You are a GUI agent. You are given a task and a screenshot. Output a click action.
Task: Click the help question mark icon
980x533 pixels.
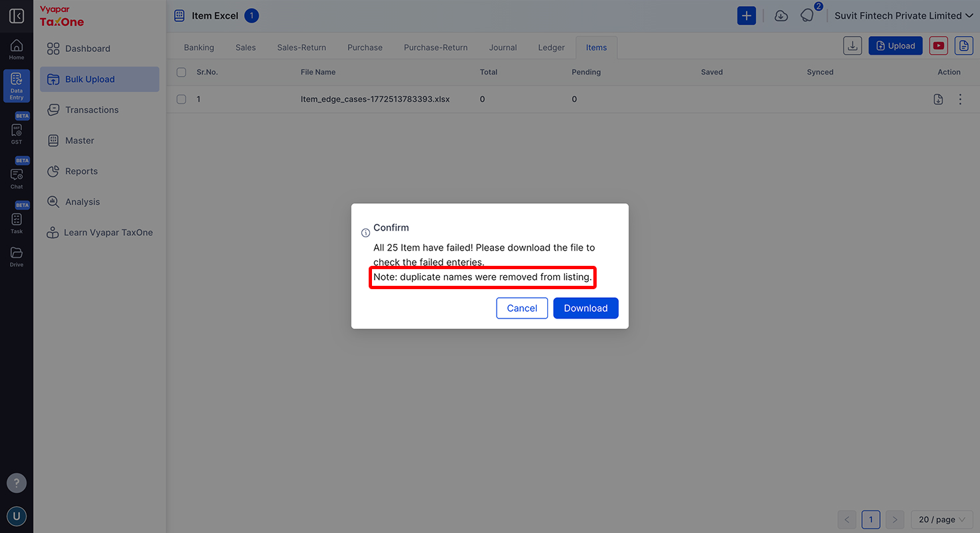(17, 483)
